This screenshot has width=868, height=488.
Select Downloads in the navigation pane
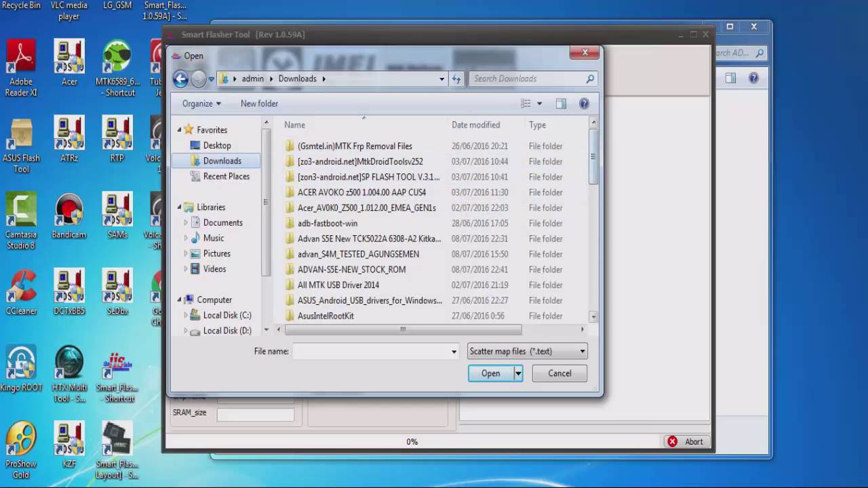point(222,161)
